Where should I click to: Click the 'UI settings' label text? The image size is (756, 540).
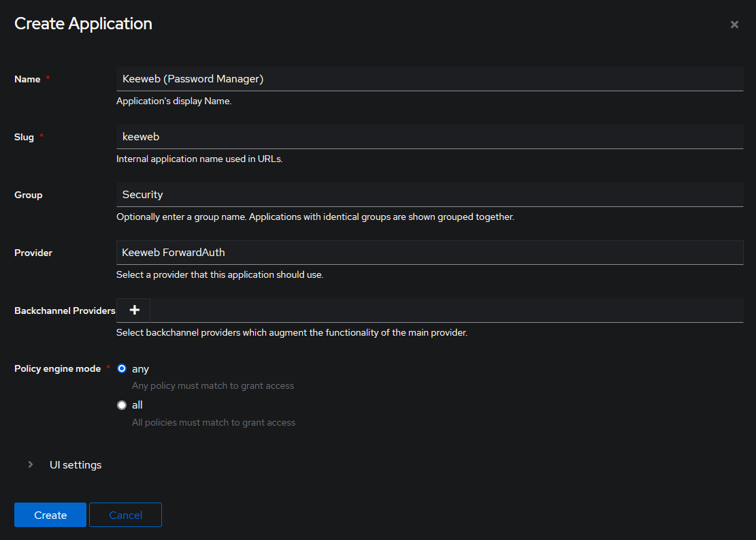(76, 464)
